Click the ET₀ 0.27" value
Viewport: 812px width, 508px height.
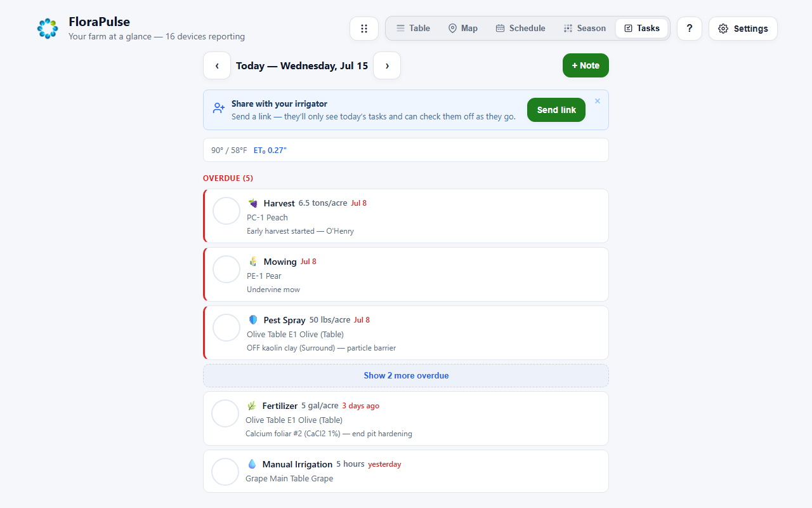(270, 150)
